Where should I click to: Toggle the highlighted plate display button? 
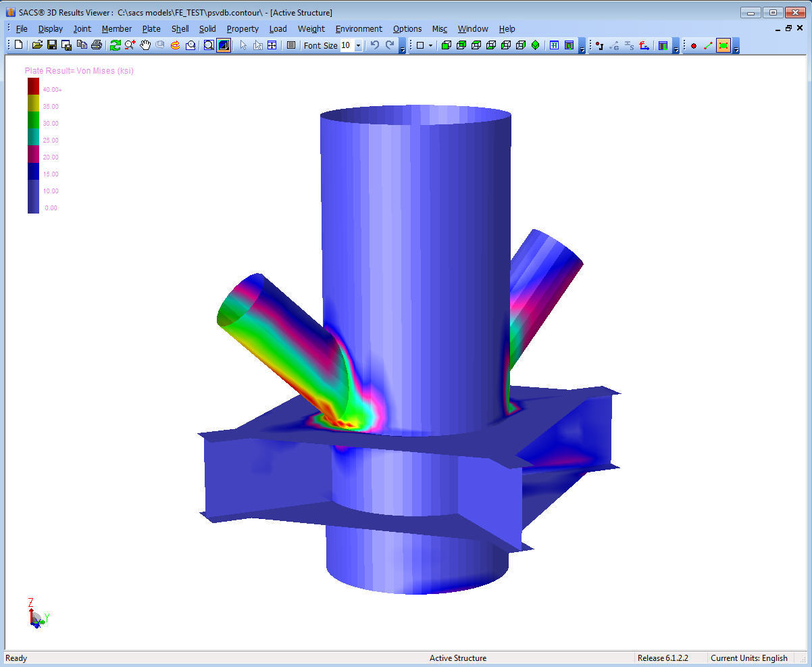click(x=724, y=45)
